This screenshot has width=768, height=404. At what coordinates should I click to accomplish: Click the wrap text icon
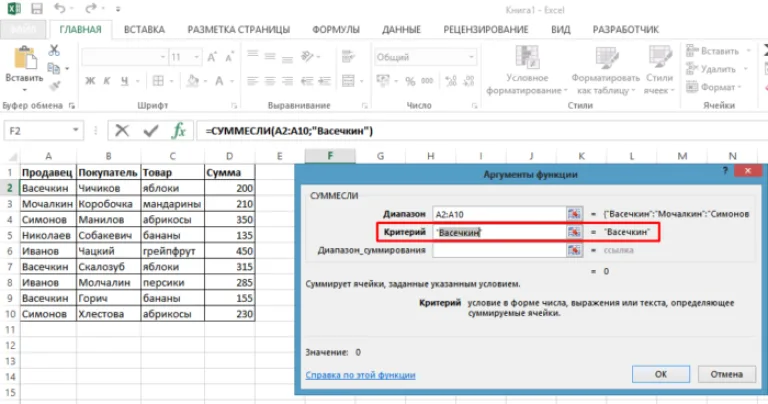[348, 57]
